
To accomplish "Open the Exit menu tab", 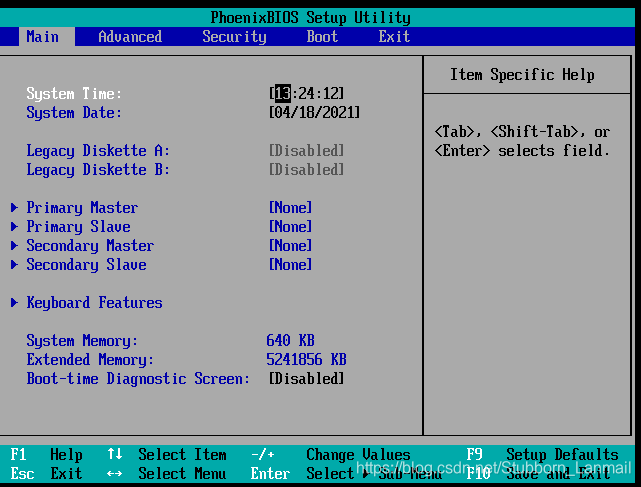I will (x=394, y=37).
